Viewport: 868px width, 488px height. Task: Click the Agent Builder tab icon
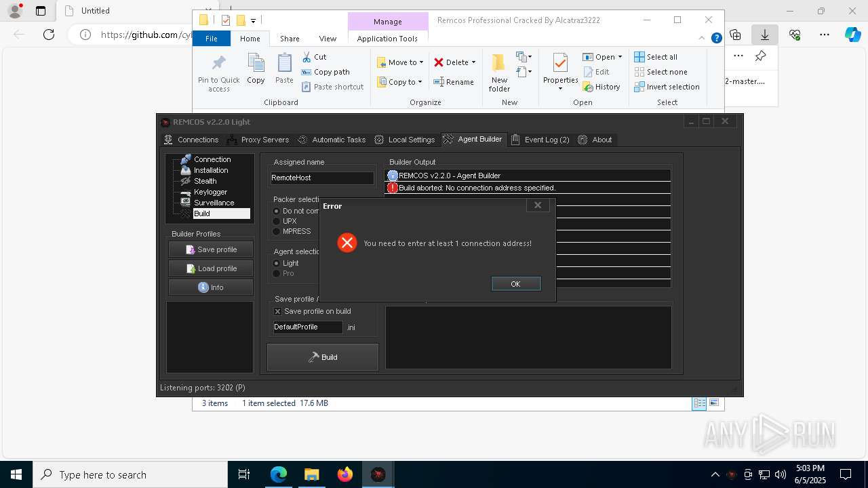tap(448, 139)
